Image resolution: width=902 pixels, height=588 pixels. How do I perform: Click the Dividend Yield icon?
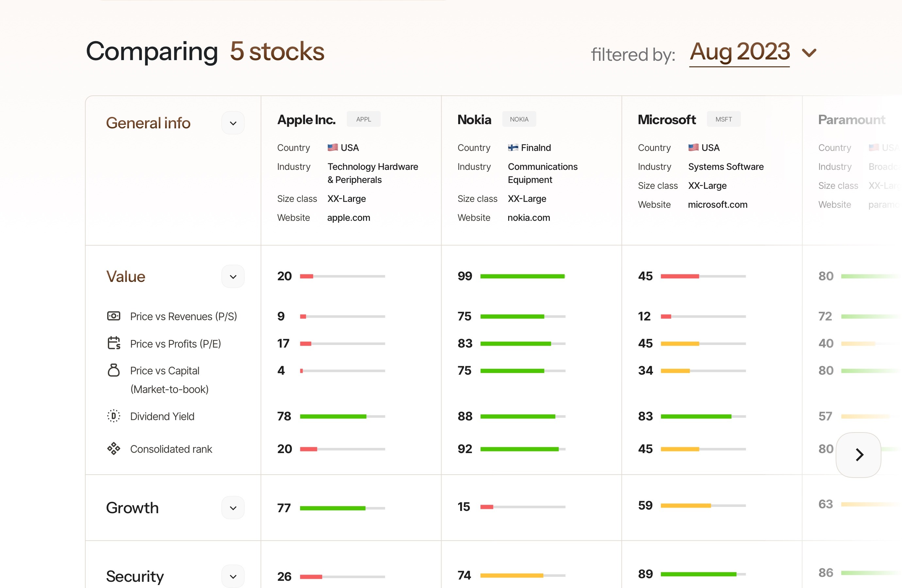coord(114,416)
